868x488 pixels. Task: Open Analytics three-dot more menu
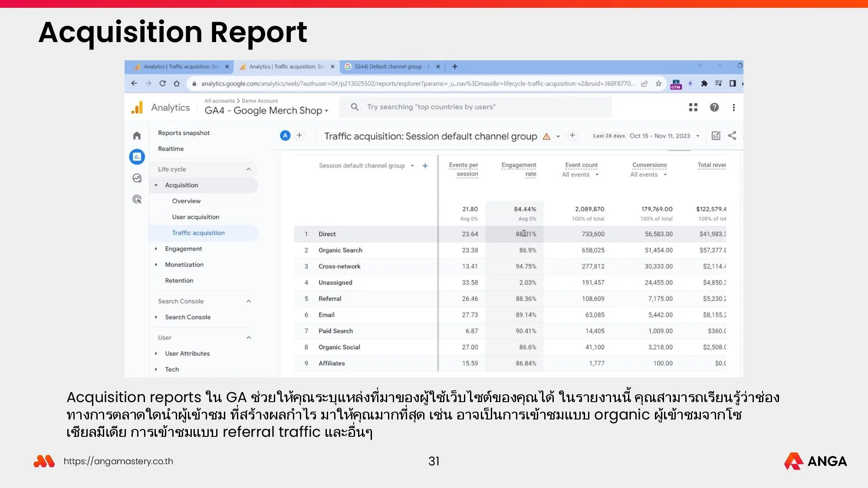coord(733,107)
